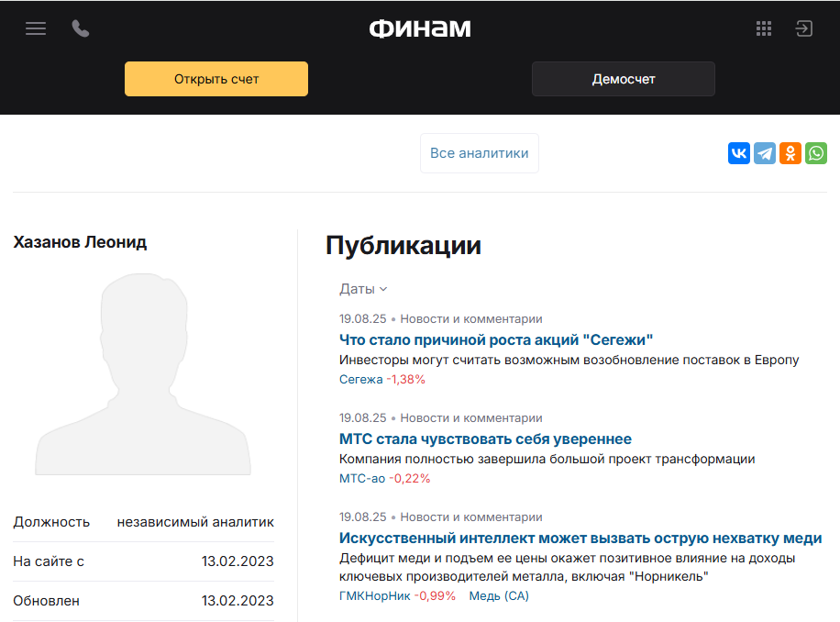The height and width of the screenshot is (622, 840).
Task: Click the analyst profile avatar placeholder
Action: (143, 374)
